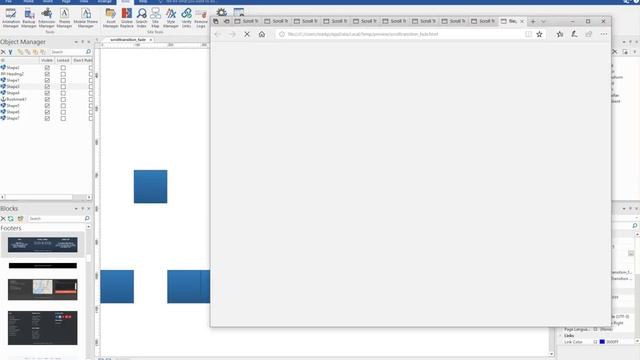The image size is (640, 360).
Task: Go to the browser home page
Action: [x=262, y=34]
